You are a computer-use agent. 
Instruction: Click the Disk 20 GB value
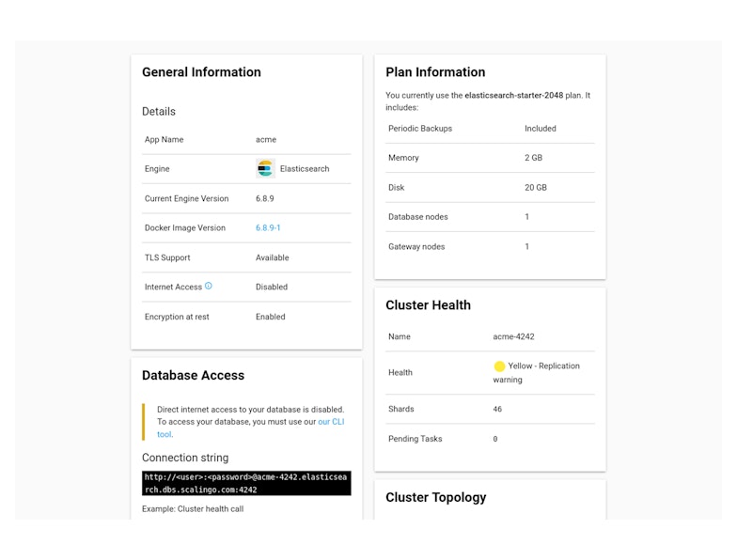535,188
